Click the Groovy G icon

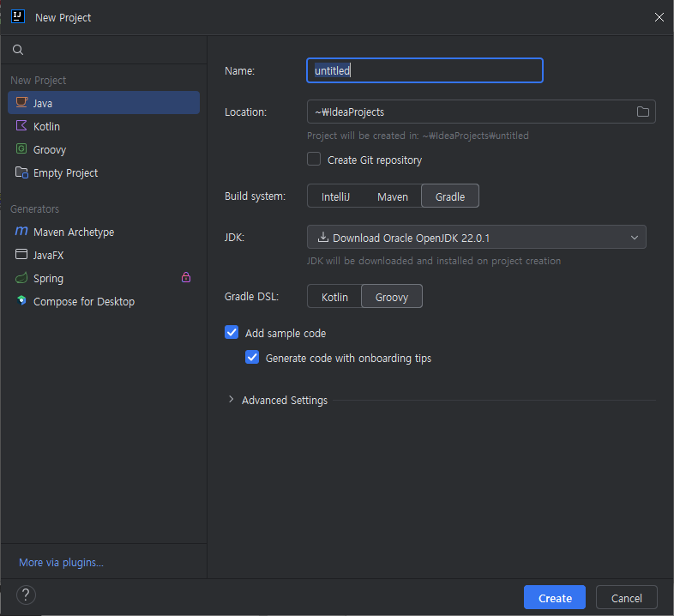tap(21, 148)
